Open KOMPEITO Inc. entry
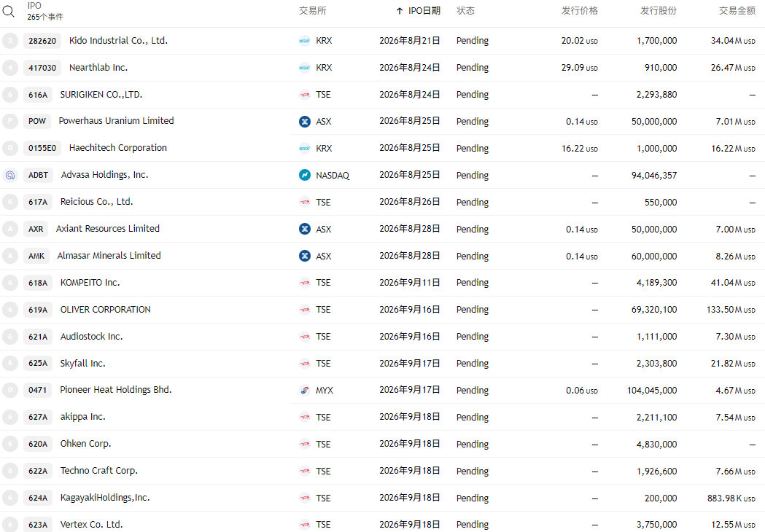 [x=90, y=282]
